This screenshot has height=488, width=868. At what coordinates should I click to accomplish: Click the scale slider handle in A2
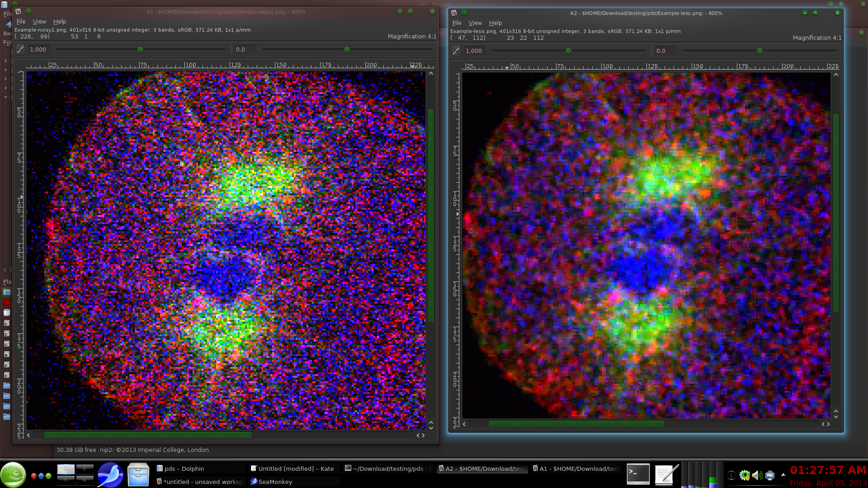click(x=568, y=51)
